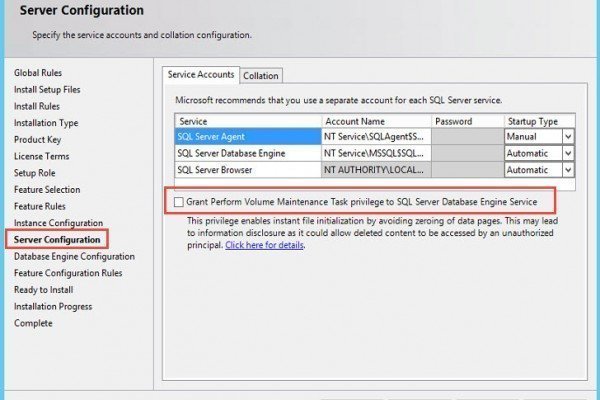Click the Startup Type column header
Viewport: 600px width, 400px height.
[x=540, y=121]
